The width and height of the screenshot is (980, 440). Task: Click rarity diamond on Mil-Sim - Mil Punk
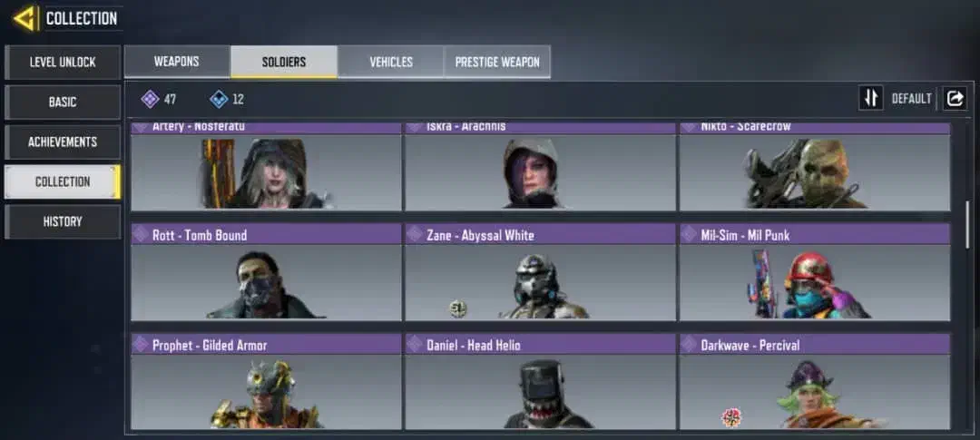coord(690,235)
